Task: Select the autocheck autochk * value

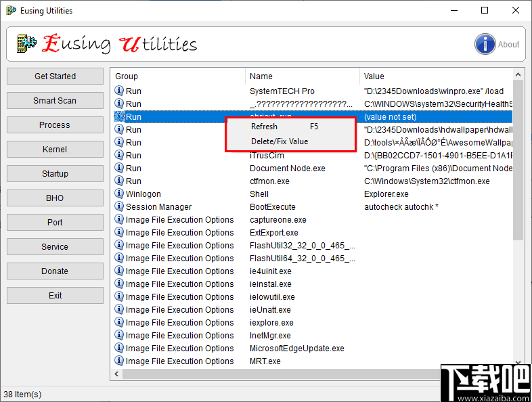Action: click(401, 207)
